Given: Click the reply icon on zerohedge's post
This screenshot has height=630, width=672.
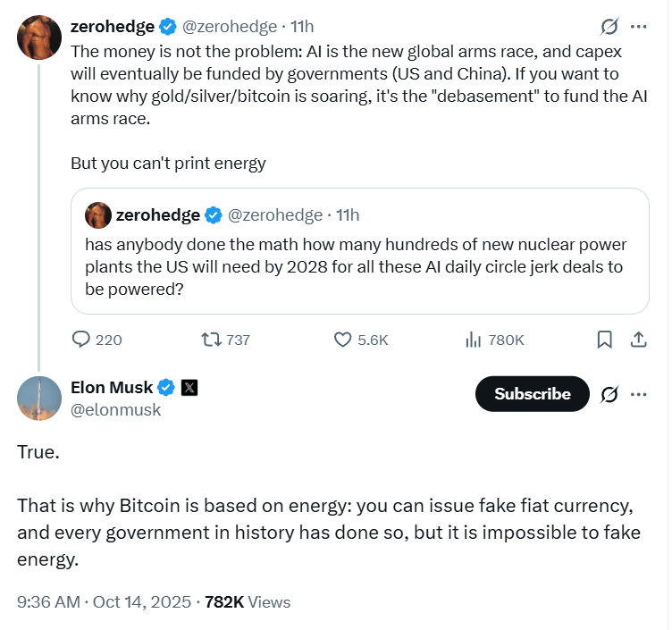Looking at the screenshot, I should click(81, 340).
